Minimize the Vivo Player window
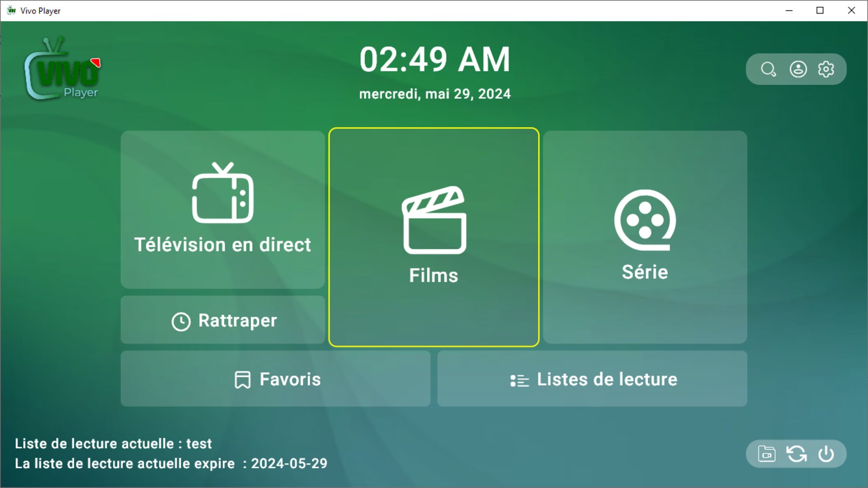The height and width of the screenshot is (488, 868). tap(789, 10)
